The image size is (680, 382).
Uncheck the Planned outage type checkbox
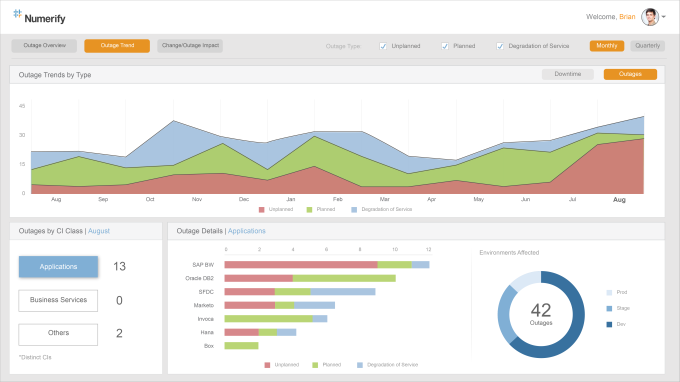pos(445,46)
